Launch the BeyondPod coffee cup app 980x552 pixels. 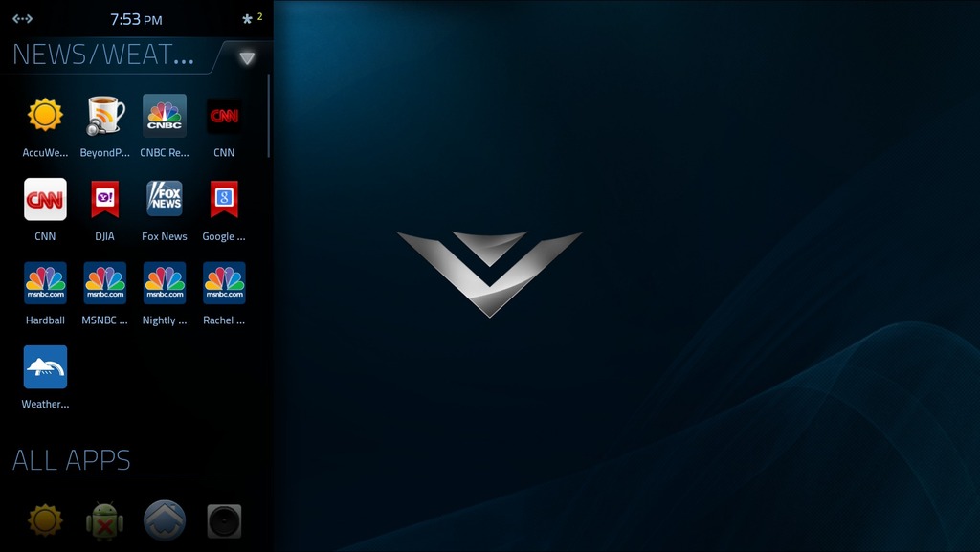tap(105, 116)
